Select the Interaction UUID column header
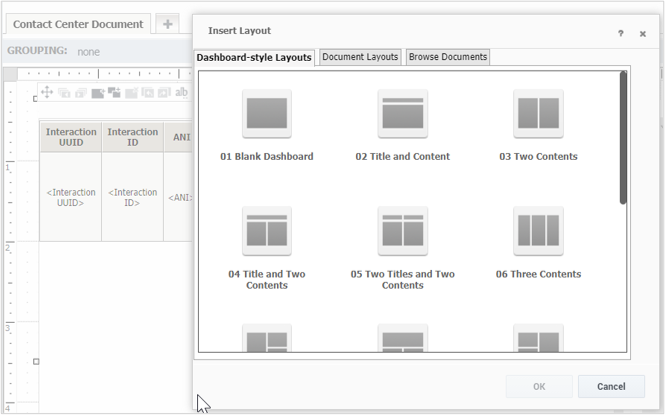The width and height of the screenshot is (665, 415). coord(71,138)
